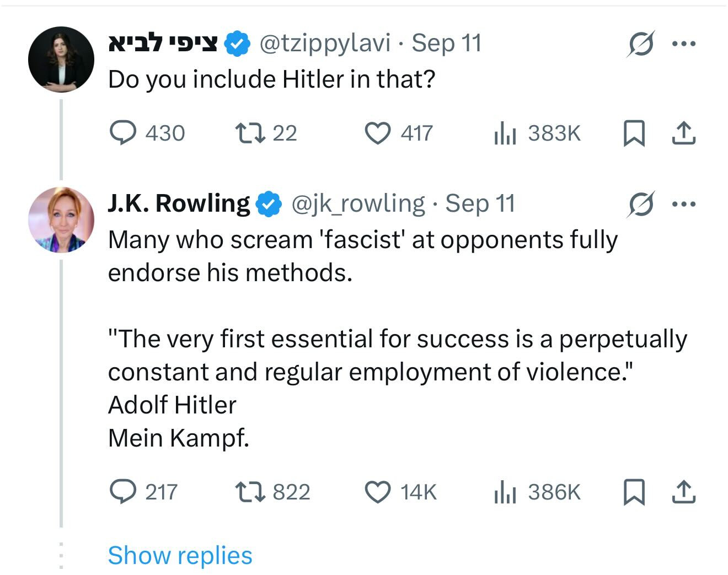The image size is (728, 575).
Task: Open more options for tzippylavi tweet
Action: point(684,44)
